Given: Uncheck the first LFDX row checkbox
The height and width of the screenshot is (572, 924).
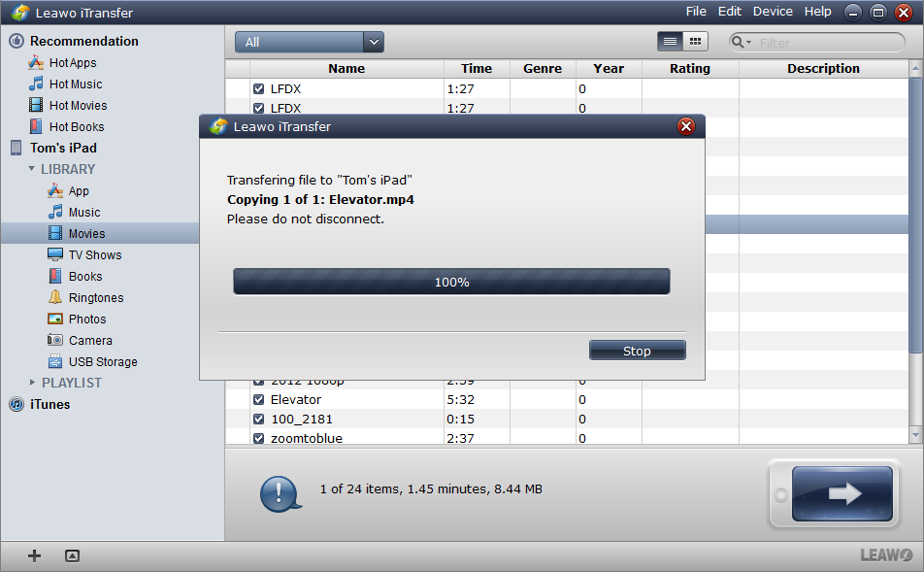Looking at the screenshot, I should (259, 89).
